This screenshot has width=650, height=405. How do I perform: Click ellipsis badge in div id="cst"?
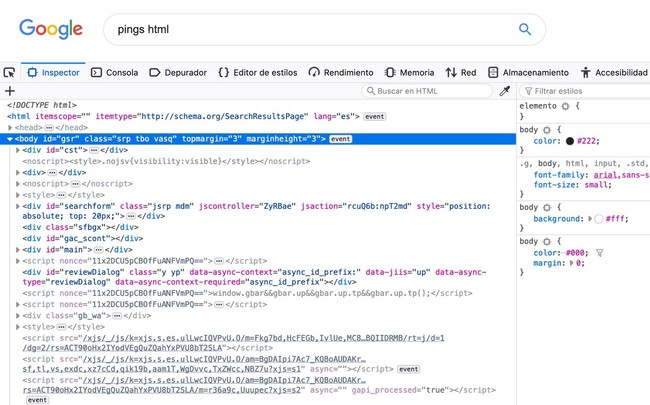pyautogui.click(x=94, y=150)
